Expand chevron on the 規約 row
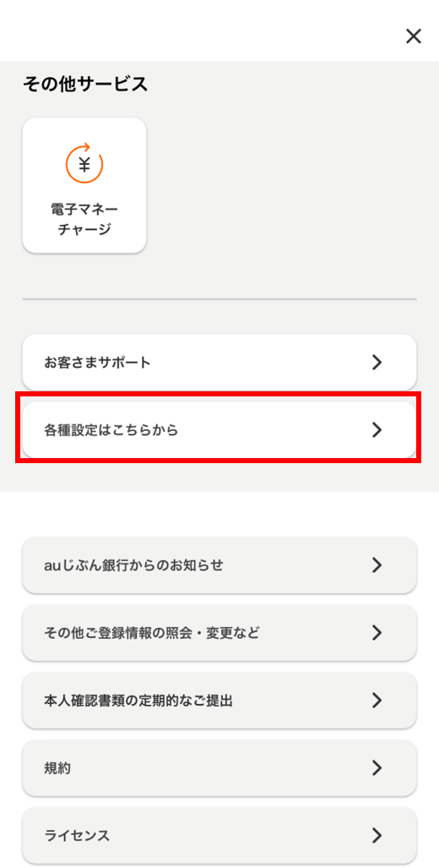The width and height of the screenshot is (439, 868). (377, 767)
